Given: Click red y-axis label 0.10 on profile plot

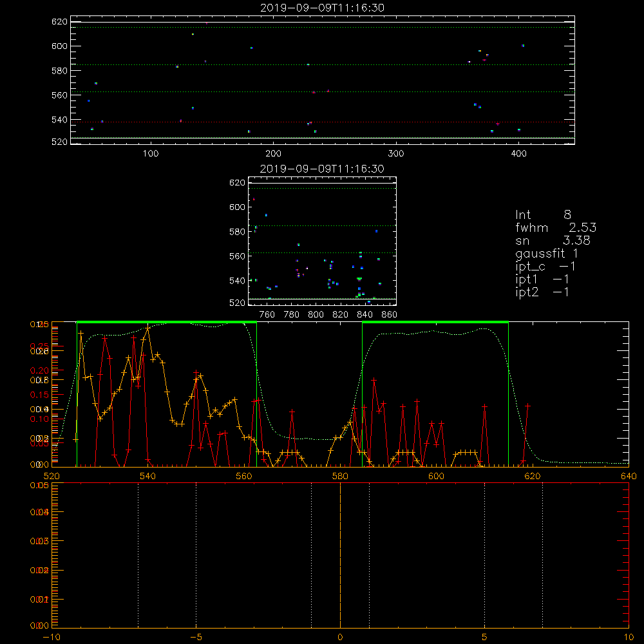Looking at the screenshot, I should pyautogui.click(x=39, y=419).
